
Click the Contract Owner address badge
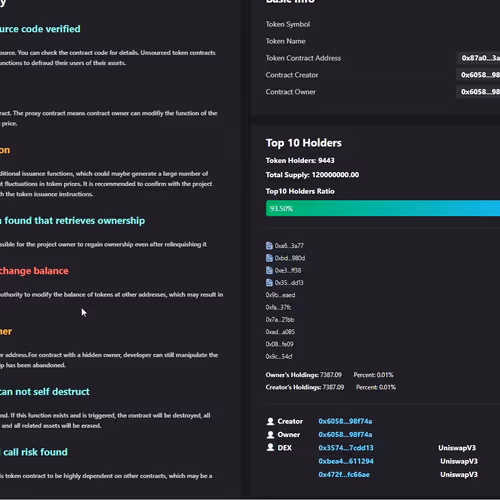pos(478,92)
